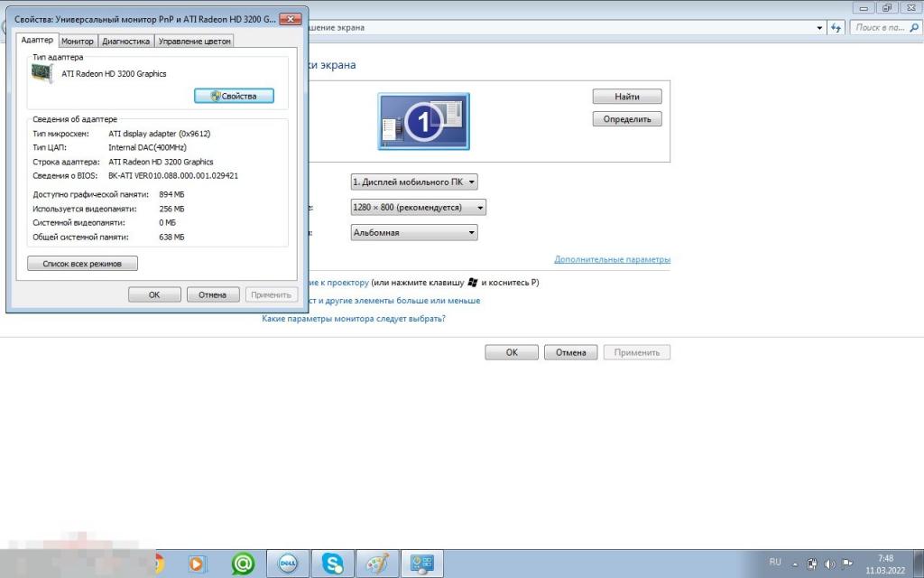
Task: Open Skype from the taskbar
Action: [332, 564]
